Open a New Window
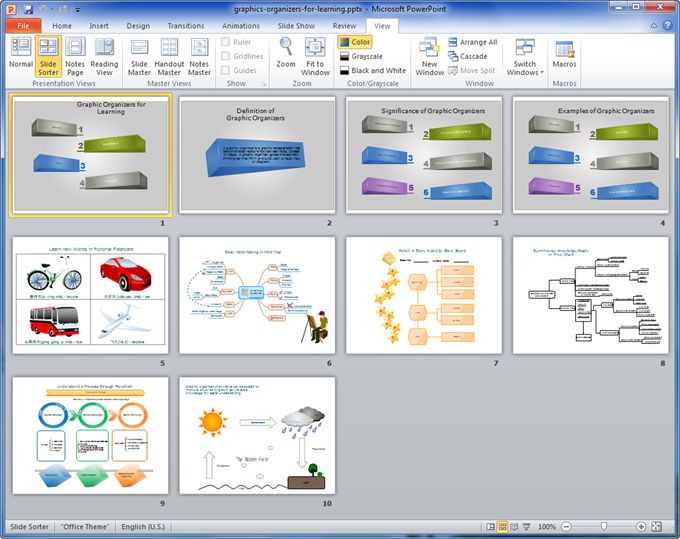The image size is (680, 539). [429, 57]
